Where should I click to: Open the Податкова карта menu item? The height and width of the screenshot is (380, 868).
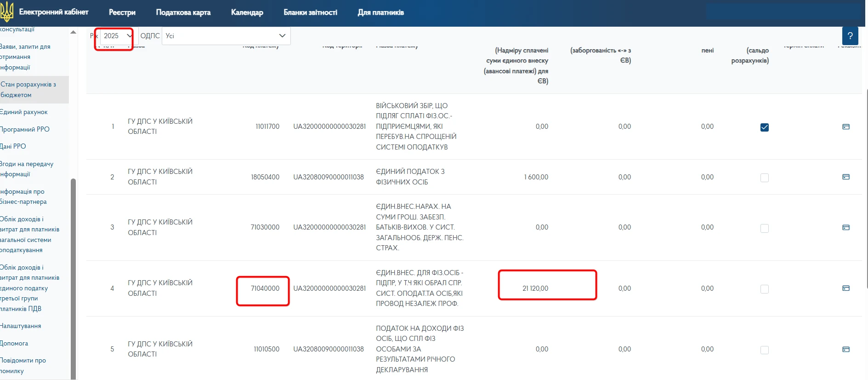point(183,12)
